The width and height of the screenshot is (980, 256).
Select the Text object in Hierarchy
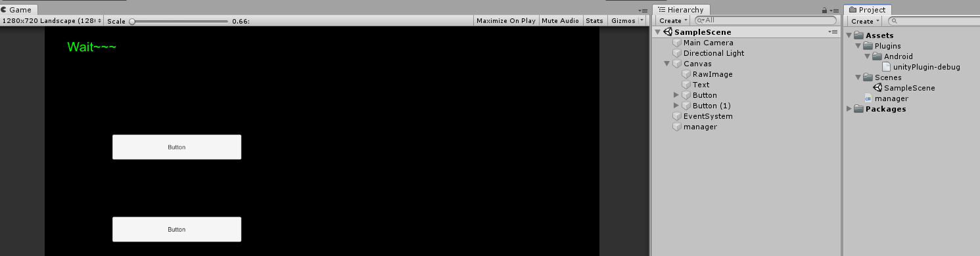click(701, 85)
